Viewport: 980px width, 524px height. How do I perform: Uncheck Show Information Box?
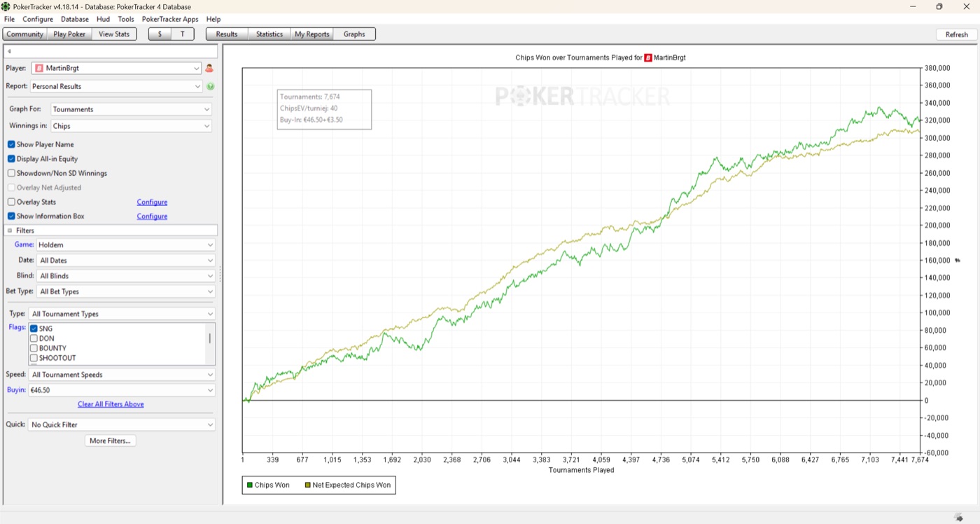tap(11, 216)
